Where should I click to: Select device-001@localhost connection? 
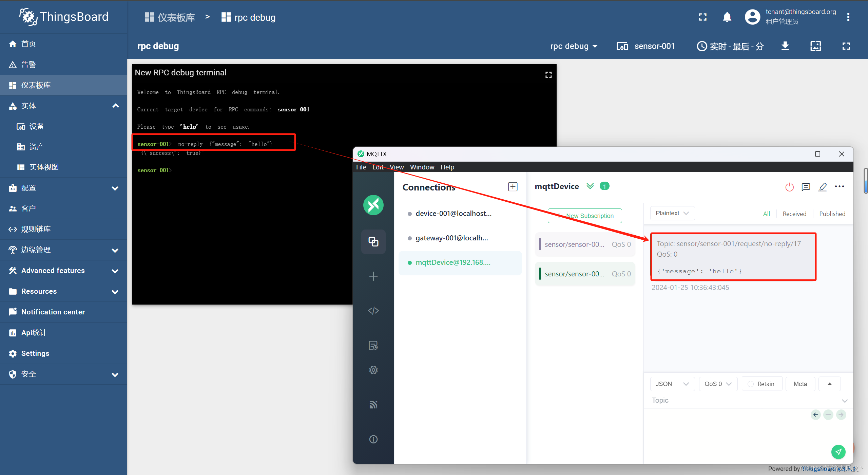460,214
